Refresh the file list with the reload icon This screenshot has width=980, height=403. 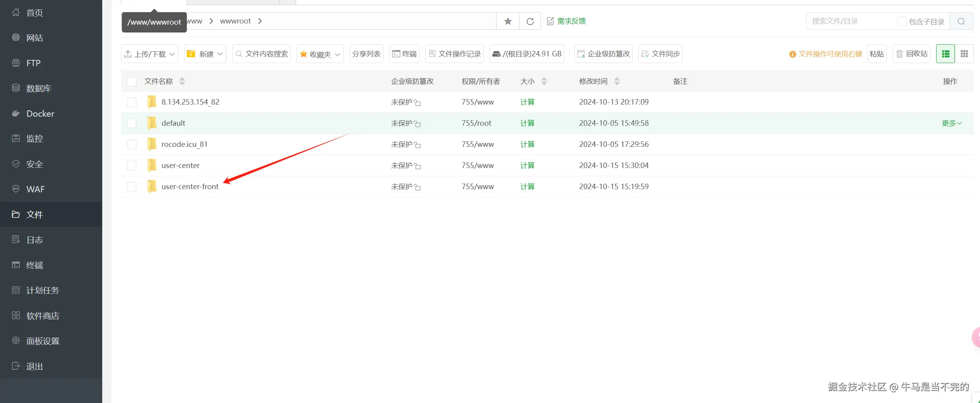(530, 21)
